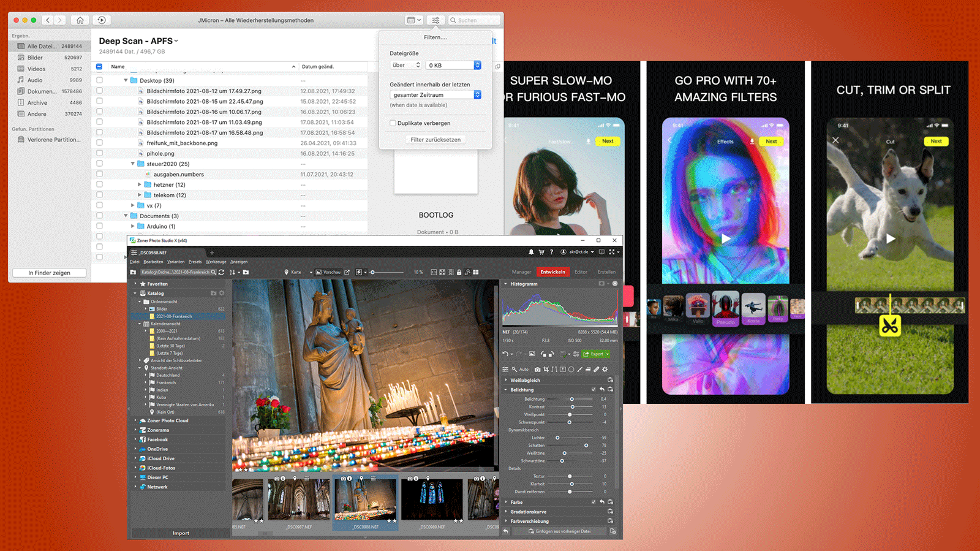
Task: Tick the checkbox for freifunk_mit_backbone.png
Action: (x=99, y=143)
